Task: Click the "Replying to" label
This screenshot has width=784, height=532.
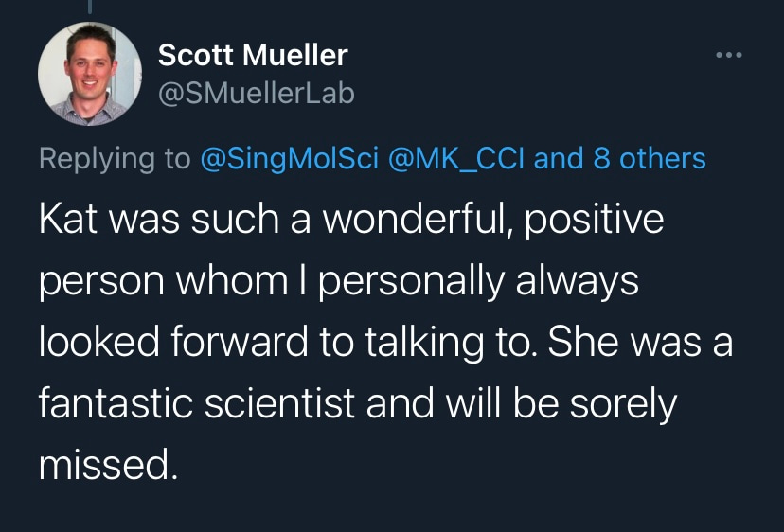Action: [115, 158]
